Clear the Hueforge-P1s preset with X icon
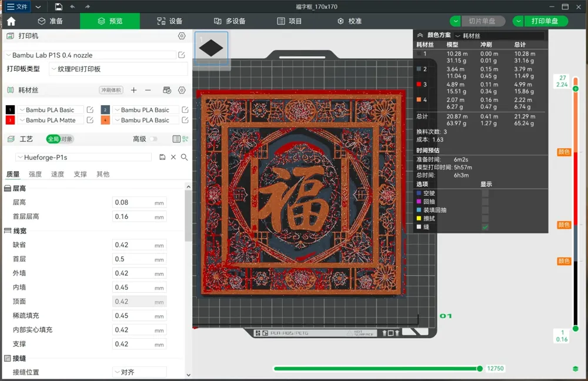 click(x=173, y=157)
